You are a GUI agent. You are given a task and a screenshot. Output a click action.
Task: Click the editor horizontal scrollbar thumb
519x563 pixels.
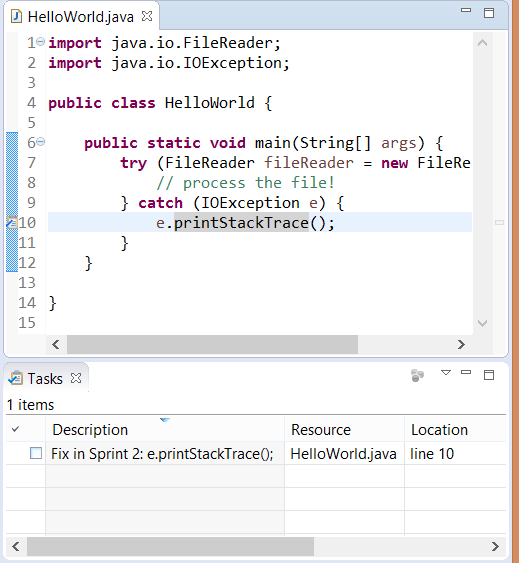click(x=212, y=344)
